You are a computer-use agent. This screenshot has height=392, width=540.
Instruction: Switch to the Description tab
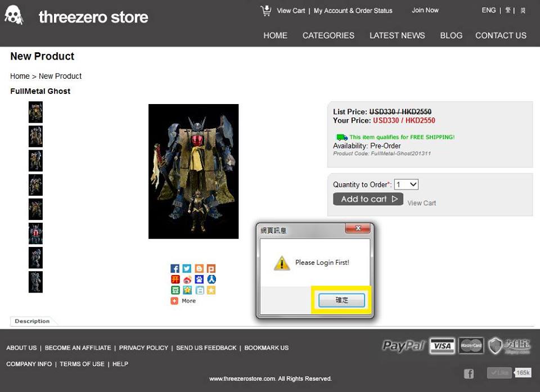click(x=32, y=321)
